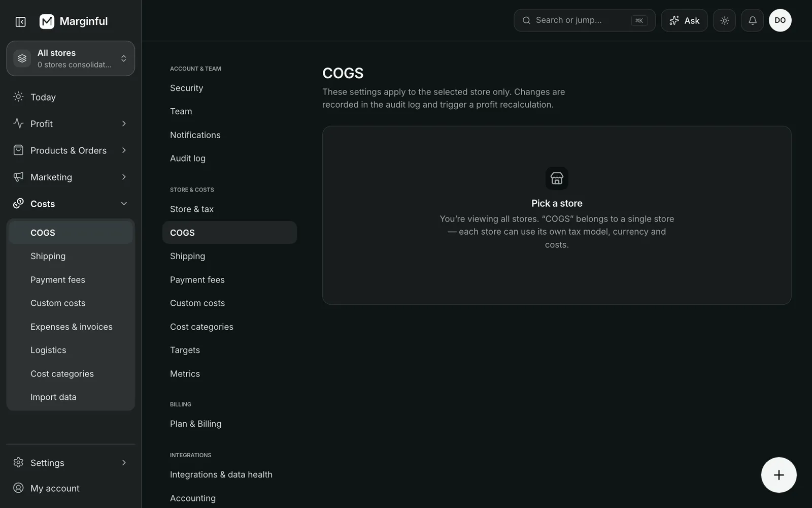Image resolution: width=812 pixels, height=508 pixels.
Task: Click the round plus floating button
Action: (x=779, y=475)
